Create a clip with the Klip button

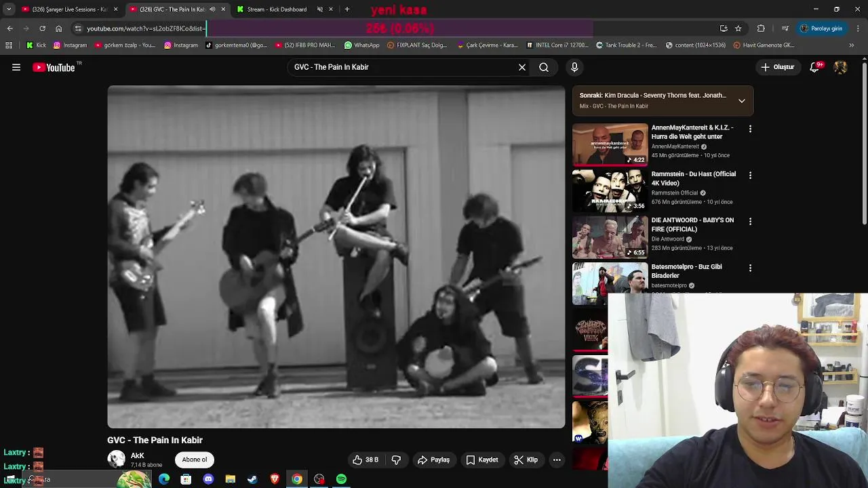coord(526,460)
